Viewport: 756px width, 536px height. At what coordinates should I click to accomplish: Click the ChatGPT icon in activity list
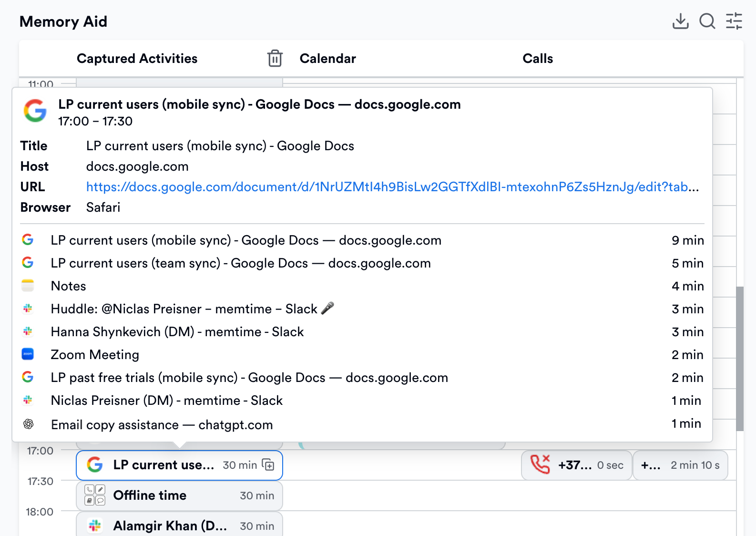click(28, 424)
